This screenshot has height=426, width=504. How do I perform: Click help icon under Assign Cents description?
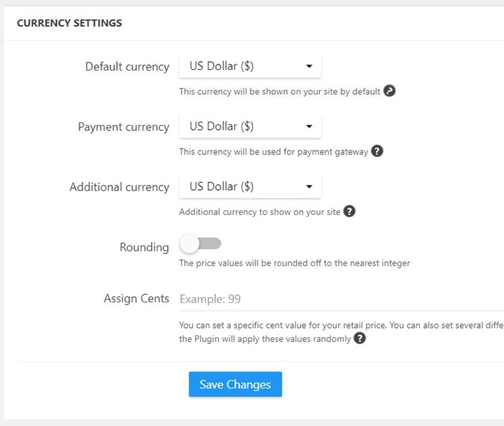tap(360, 339)
